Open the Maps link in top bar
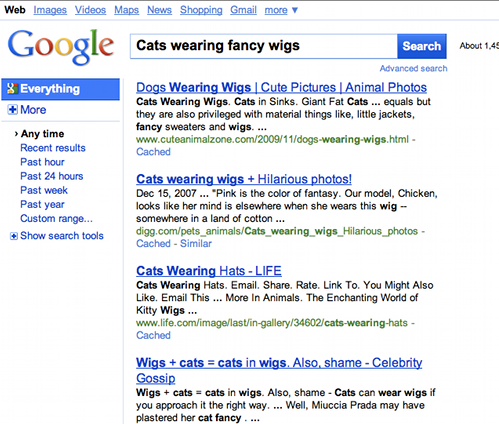This screenshot has height=424, width=499. [x=126, y=10]
